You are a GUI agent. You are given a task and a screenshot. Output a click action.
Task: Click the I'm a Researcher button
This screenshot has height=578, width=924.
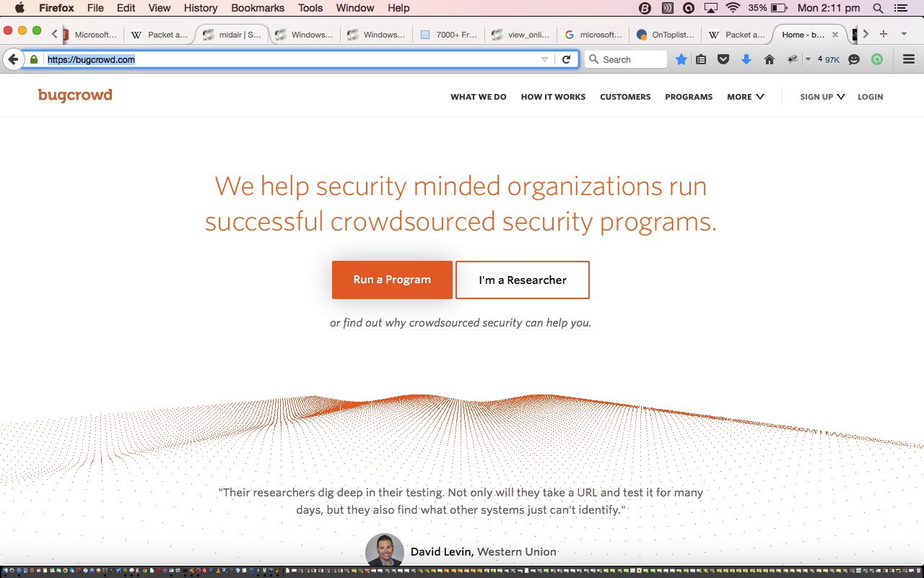[x=523, y=280]
